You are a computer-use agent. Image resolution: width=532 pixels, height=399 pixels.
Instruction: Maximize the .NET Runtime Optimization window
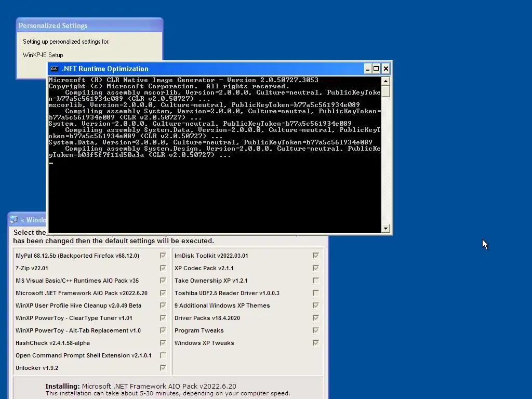tap(376, 69)
